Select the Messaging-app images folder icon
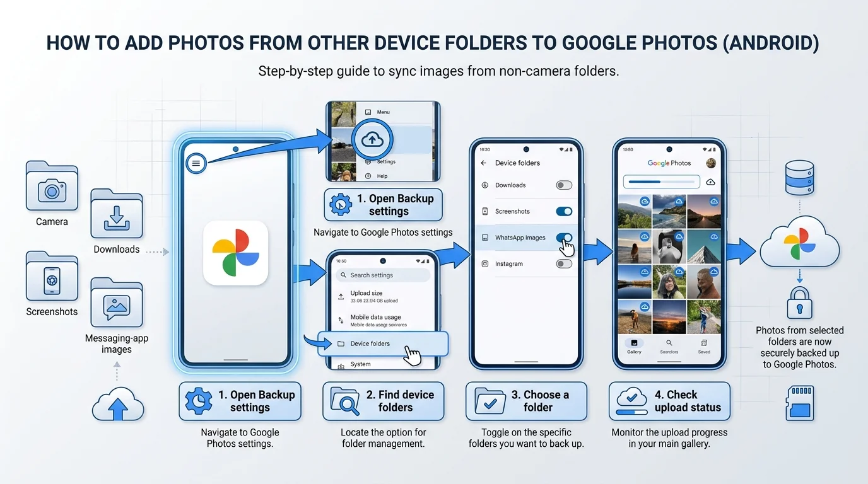868x484 pixels. tap(117, 302)
